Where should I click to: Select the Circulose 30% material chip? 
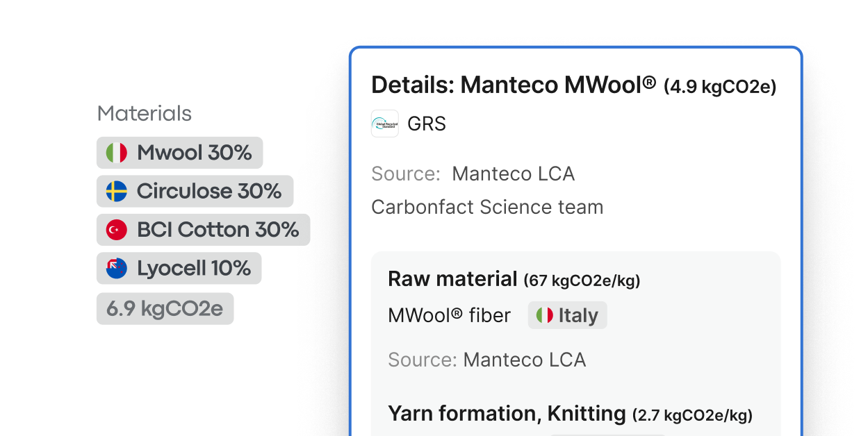(x=195, y=191)
